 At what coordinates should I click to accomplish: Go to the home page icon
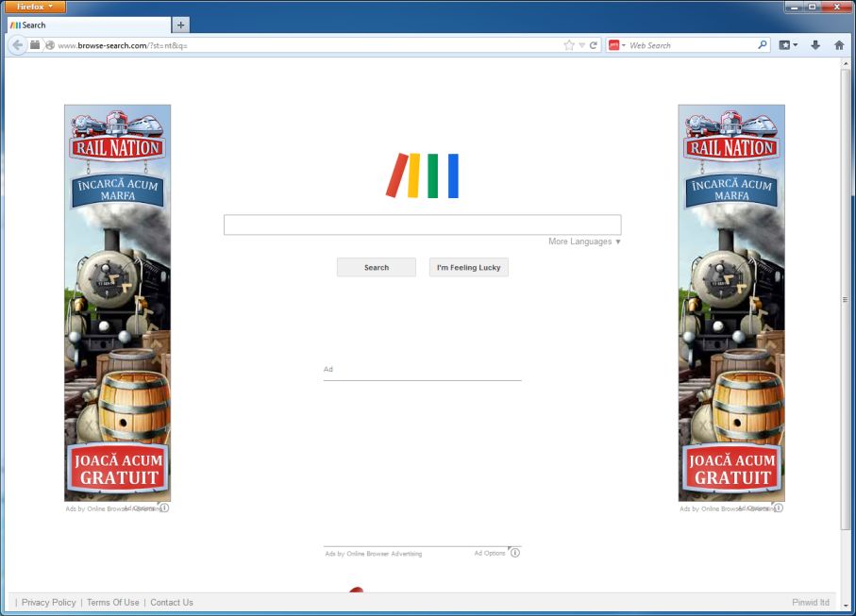click(x=839, y=45)
